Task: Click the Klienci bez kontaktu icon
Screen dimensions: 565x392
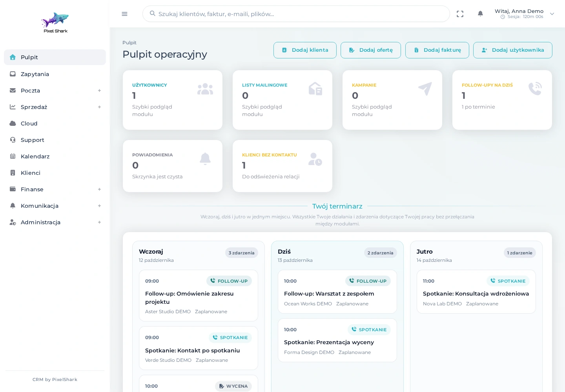Action: [x=315, y=159]
